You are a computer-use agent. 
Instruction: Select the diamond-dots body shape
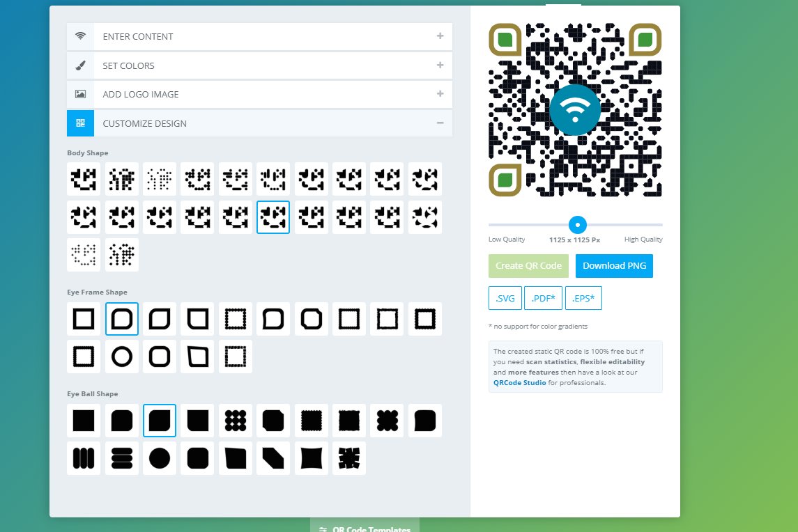[122, 255]
